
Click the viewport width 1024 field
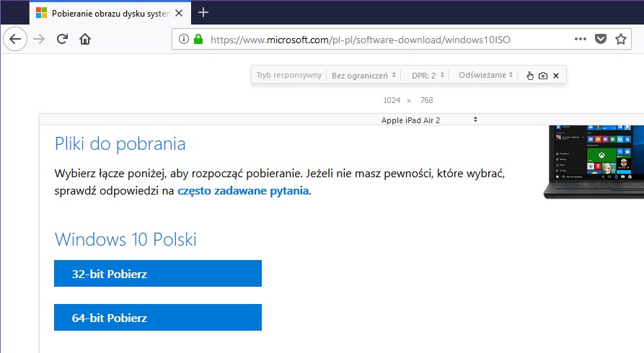(x=392, y=100)
